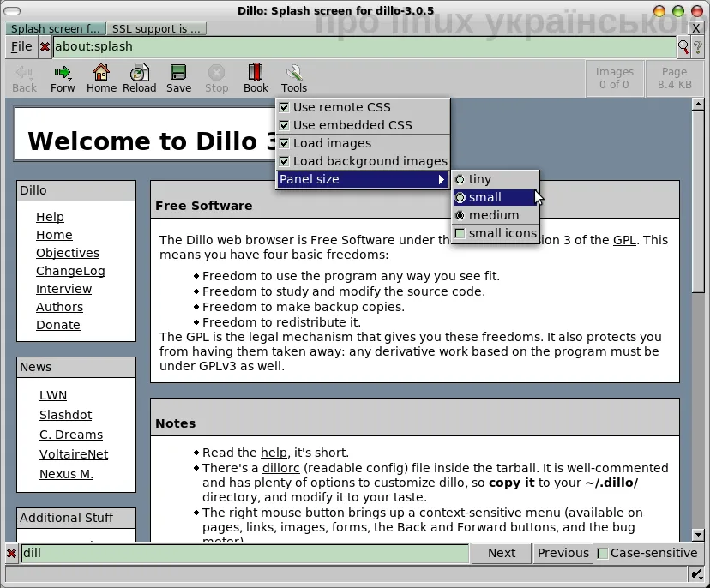Open the Home link in Dillo sidebar
Screen dimensions: 710x588
pos(54,235)
